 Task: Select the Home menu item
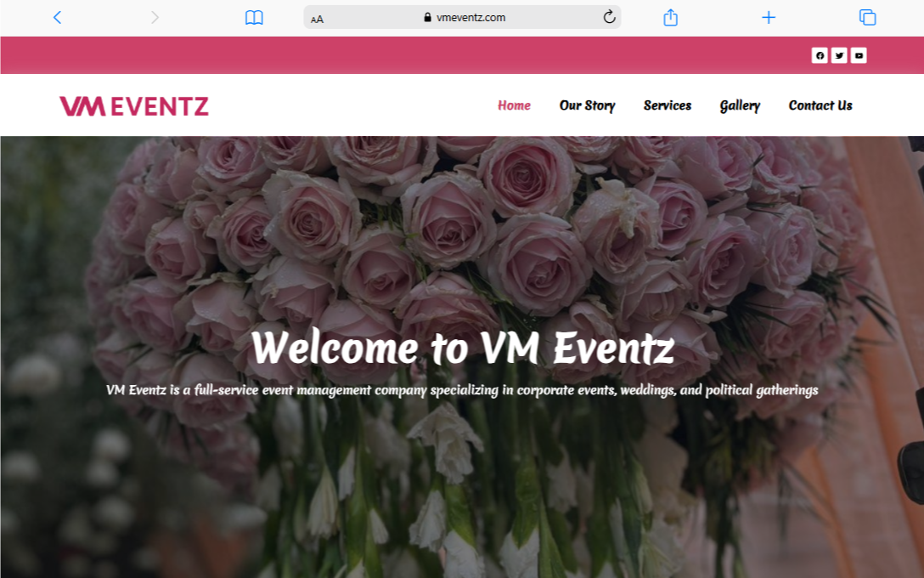pyautogui.click(x=514, y=105)
